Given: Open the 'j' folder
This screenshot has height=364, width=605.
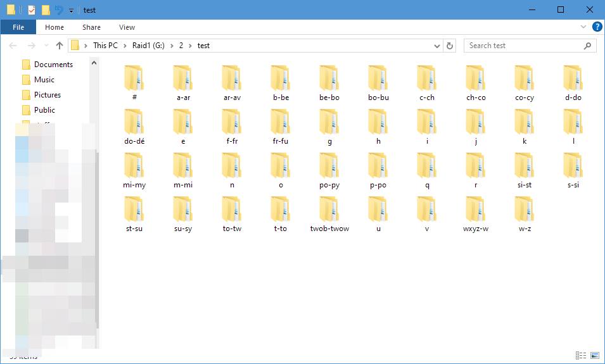Looking at the screenshot, I should point(476,127).
